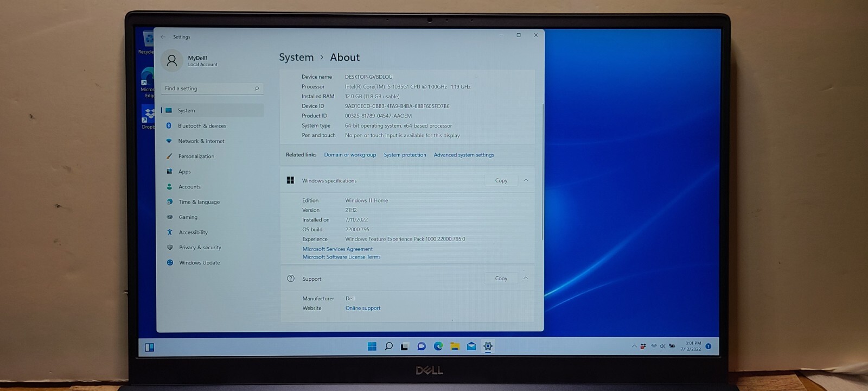Select the version value 21H2
868x391 pixels.
[x=351, y=210]
